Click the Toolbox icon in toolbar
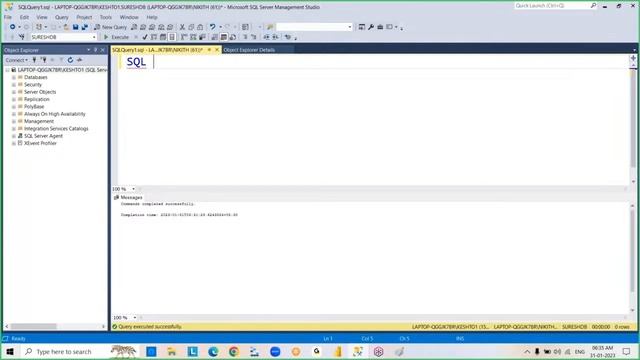 pyautogui.click(x=380, y=27)
